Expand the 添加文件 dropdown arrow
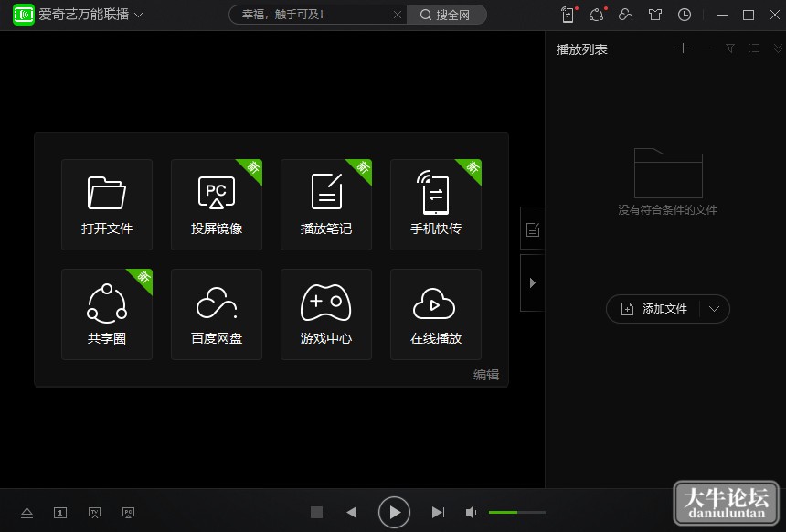Viewport: 786px width, 532px height. [x=715, y=309]
